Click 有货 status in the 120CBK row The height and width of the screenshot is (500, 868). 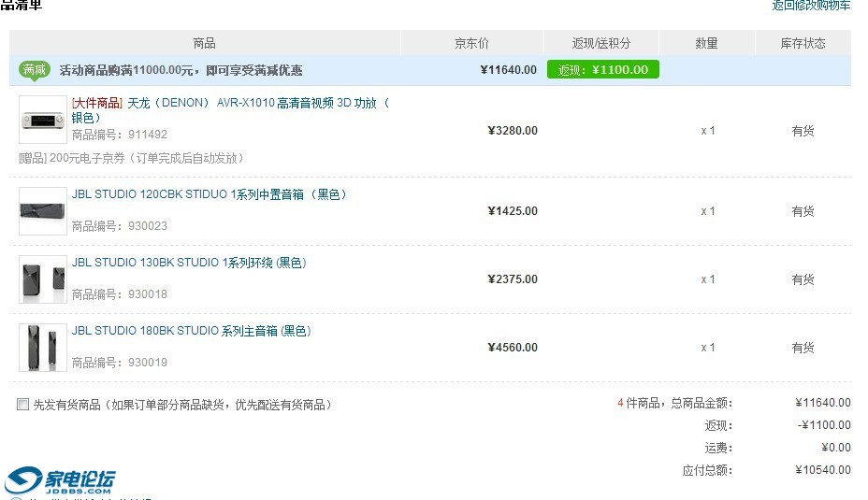point(803,211)
